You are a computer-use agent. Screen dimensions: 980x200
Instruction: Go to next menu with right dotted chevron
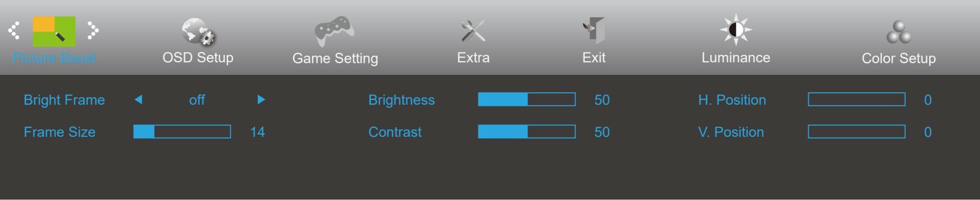93,31
